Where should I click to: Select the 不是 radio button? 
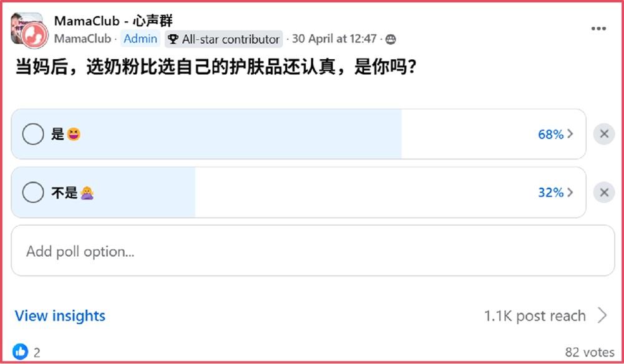33,193
